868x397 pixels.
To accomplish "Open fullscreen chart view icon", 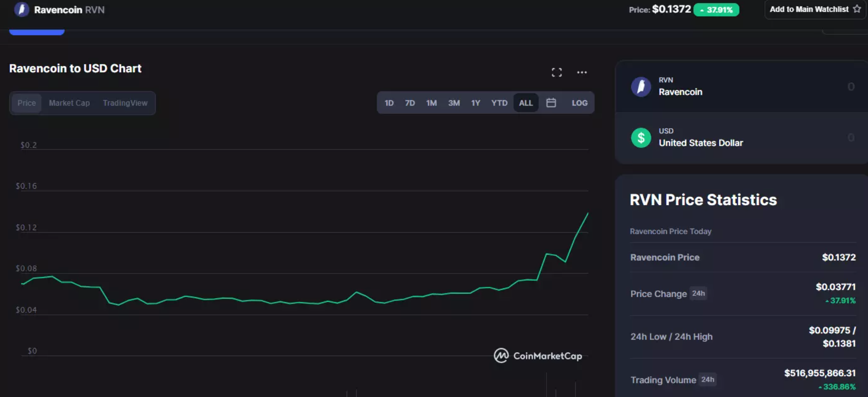I will (557, 73).
